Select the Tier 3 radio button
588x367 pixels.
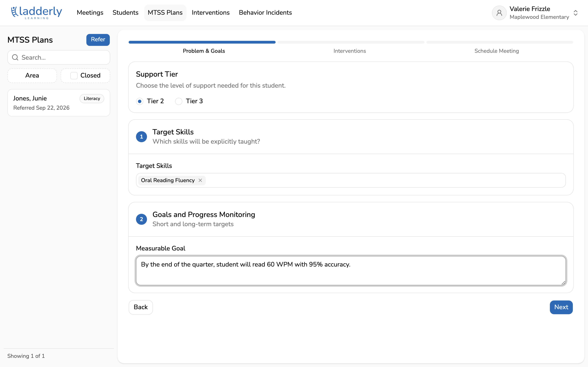coord(179,101)
